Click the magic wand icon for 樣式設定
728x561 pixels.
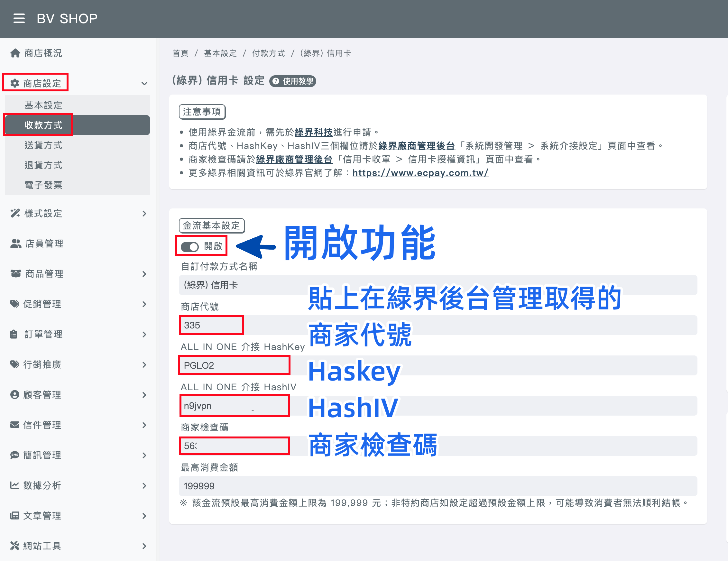(x=15, y=213)
